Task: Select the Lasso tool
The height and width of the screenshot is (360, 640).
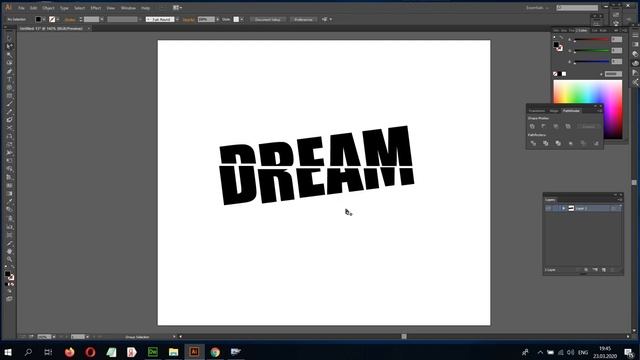Action: tap(9, 62)
